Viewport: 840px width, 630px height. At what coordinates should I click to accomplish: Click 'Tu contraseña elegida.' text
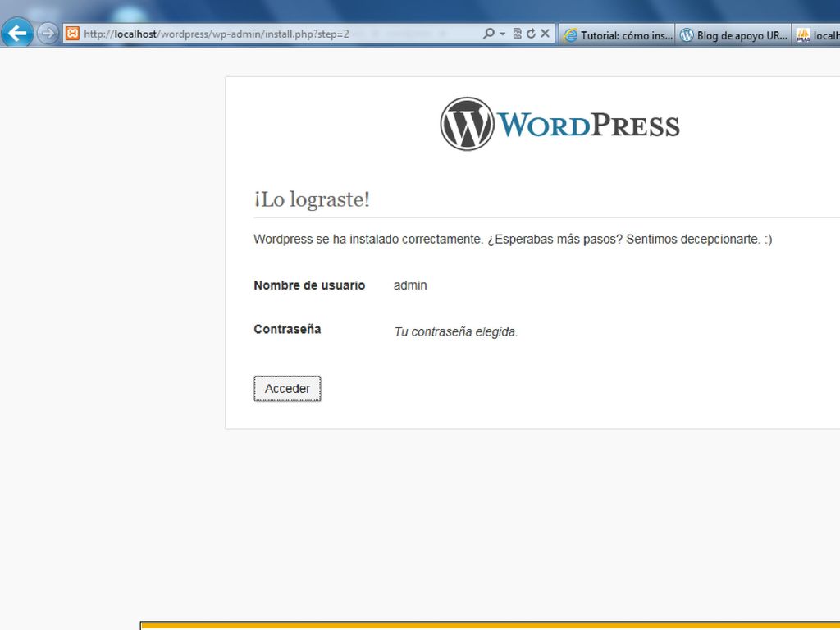(456, 331)
